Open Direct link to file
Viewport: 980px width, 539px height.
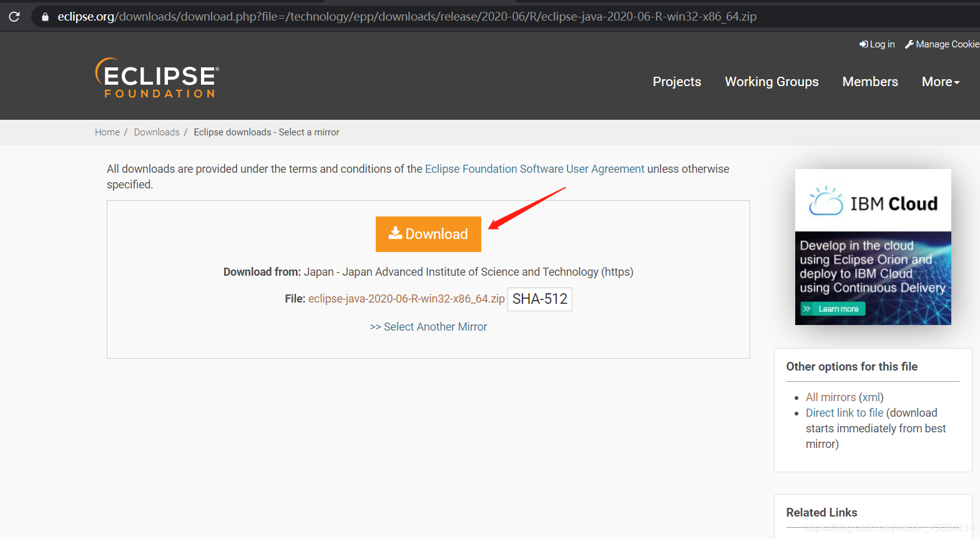(845, 413)
